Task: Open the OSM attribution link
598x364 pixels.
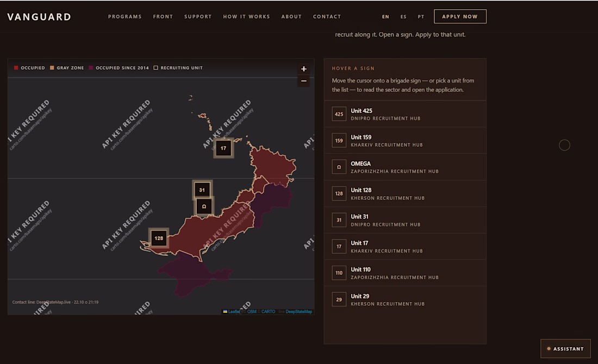Action: [252, 312]
